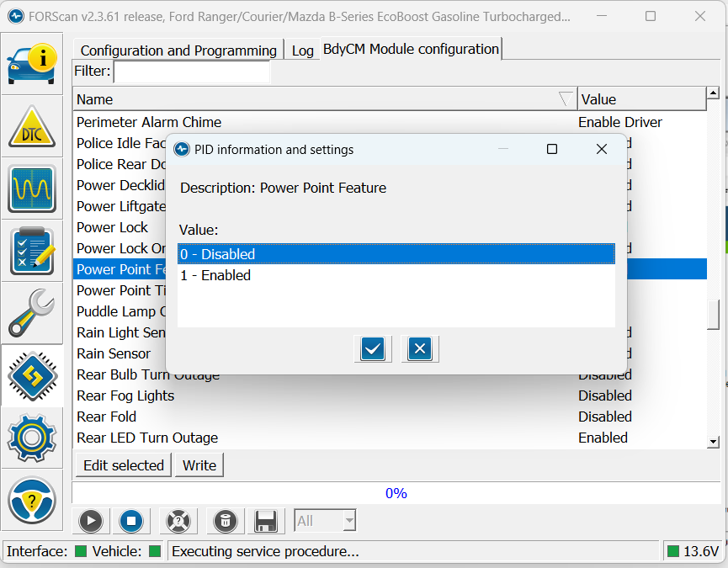Viewport: 728px width, 568px height.
Task: Select the Rain Light Sensor row
Action: click(120, 332)
